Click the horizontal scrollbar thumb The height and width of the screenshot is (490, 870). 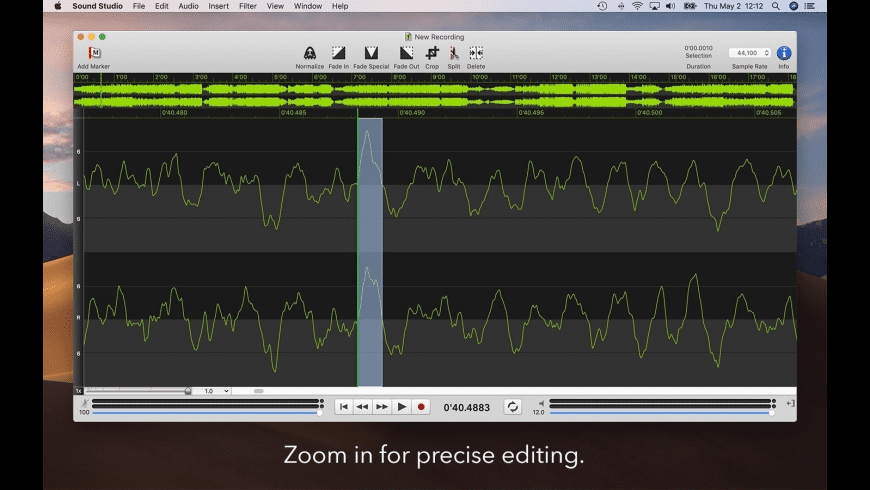(x=259, y=391)
